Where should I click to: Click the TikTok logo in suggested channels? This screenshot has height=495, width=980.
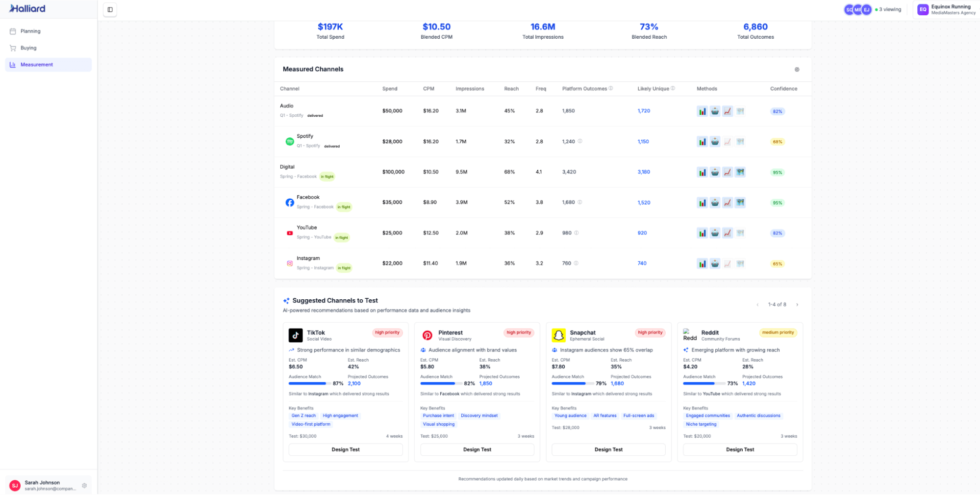coord(295,335)
